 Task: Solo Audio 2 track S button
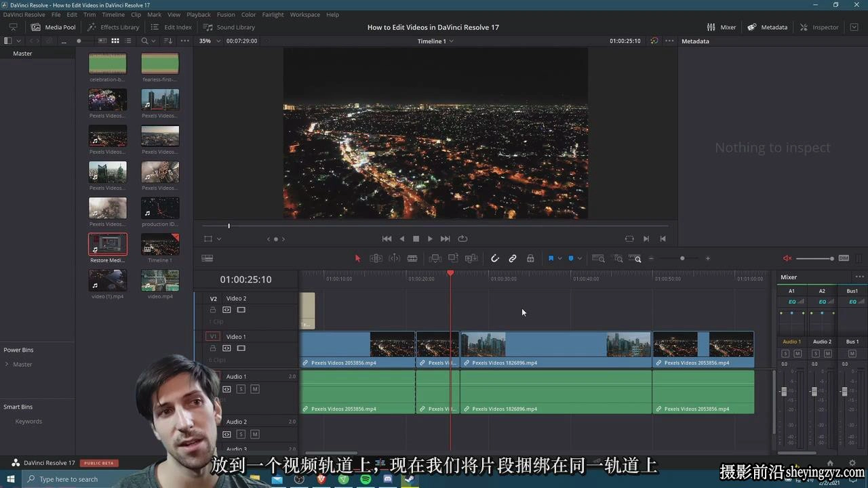point(240,434)
